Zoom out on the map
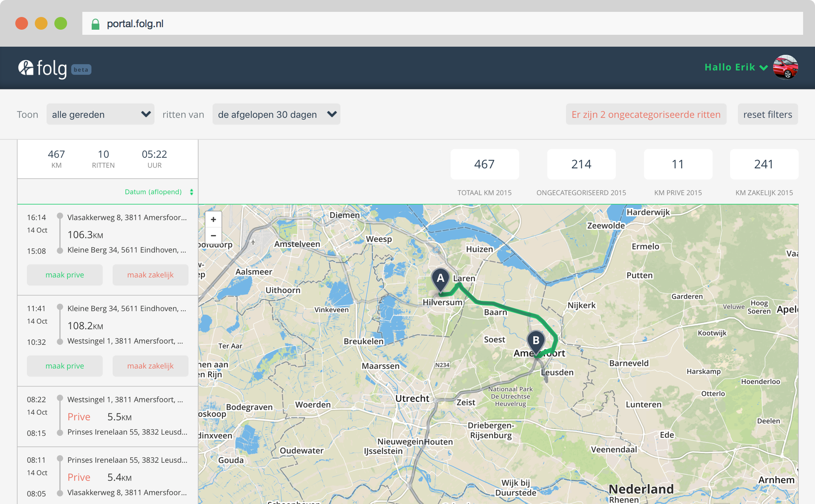Screen dimensions: 815x504 click(214, 235)
